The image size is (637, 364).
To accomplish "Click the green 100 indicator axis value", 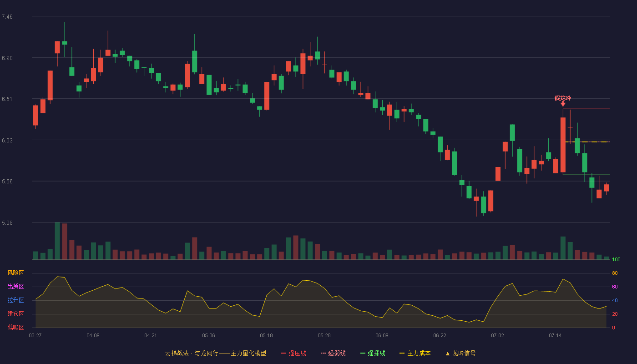I will click(616, 260).
